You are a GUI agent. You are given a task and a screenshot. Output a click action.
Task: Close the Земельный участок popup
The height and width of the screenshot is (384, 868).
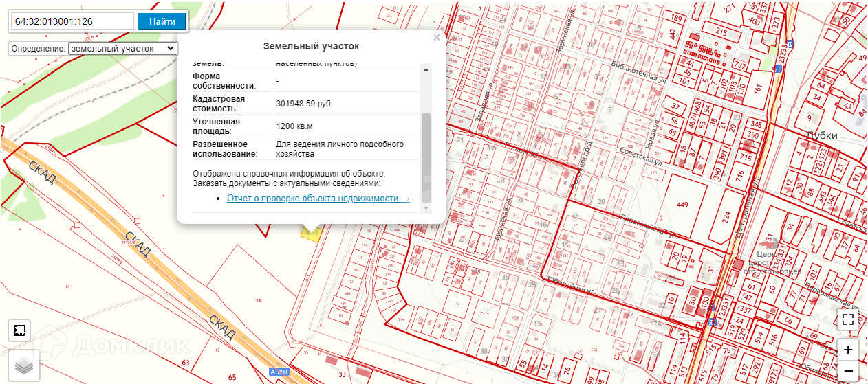pos(437,38)
